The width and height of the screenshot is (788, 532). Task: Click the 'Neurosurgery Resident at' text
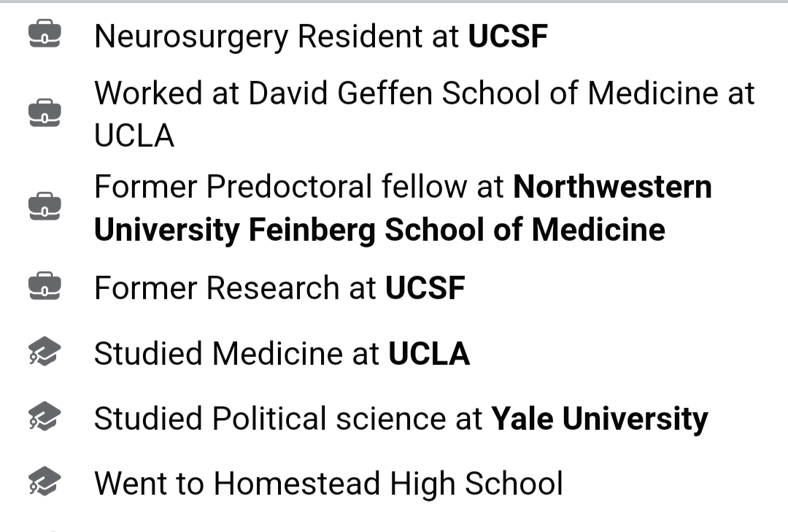(277, 37)
